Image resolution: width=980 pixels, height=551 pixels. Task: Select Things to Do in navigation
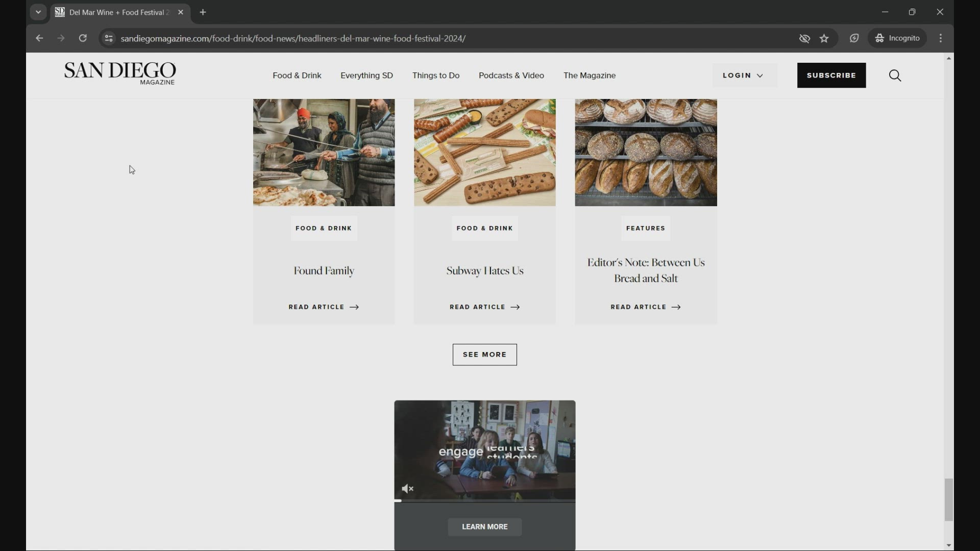pos(435,76)
